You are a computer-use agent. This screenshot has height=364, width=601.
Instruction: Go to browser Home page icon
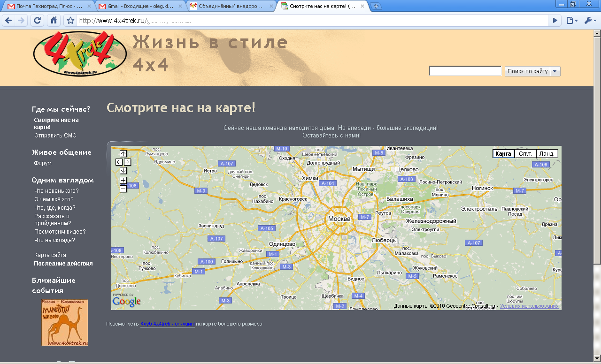pyautogui.click(x=54, y=21)
